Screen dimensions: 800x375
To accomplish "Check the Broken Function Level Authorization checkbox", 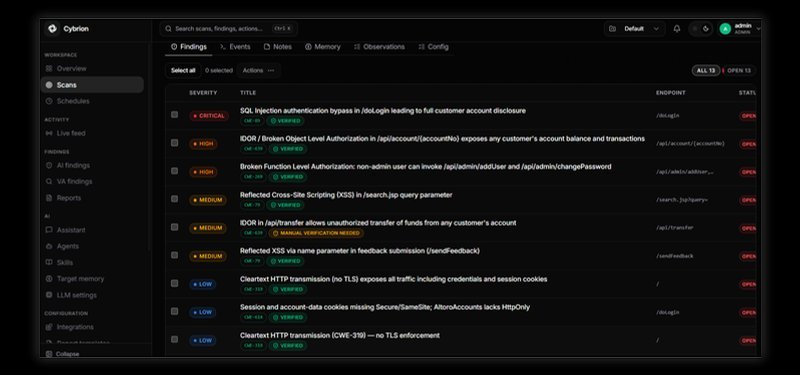I will click(174, 171).
